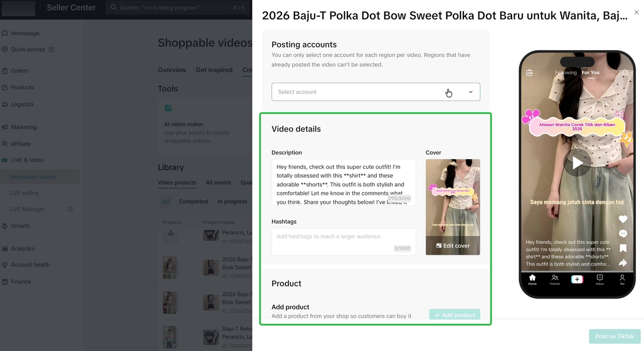This screenshot has width=644, height=351.
Task: Tap the comment bubble icon in phone preview
Action: [x=623, y=234]
